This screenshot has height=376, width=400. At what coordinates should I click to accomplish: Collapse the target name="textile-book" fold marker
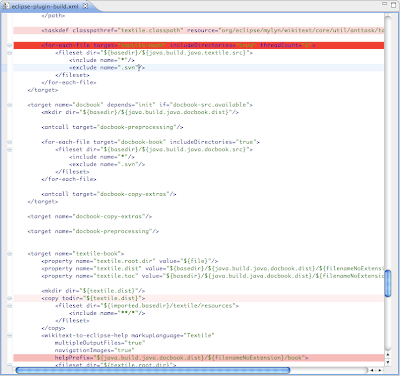tap(10, 254)
